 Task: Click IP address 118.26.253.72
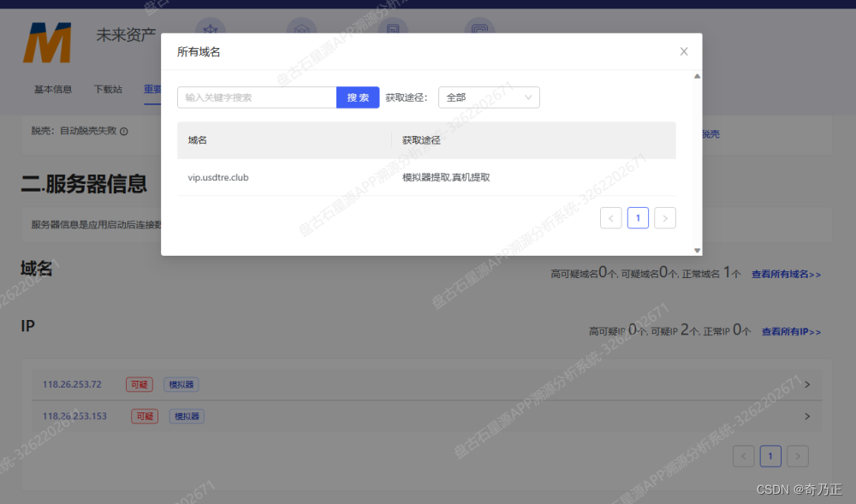72,384
